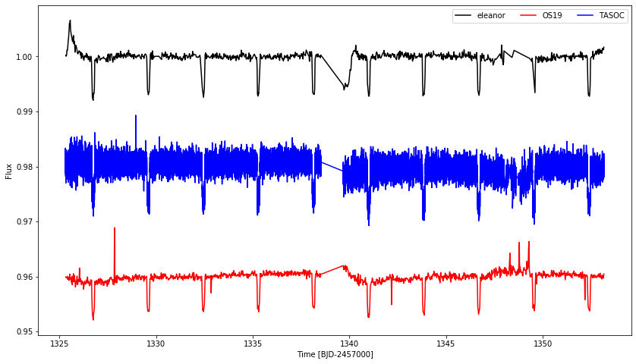Image resolution: width=636 pixels, height=364 pixels.
Task: Click the 0.99 y-axis tick label
Action: pos(24,112)
